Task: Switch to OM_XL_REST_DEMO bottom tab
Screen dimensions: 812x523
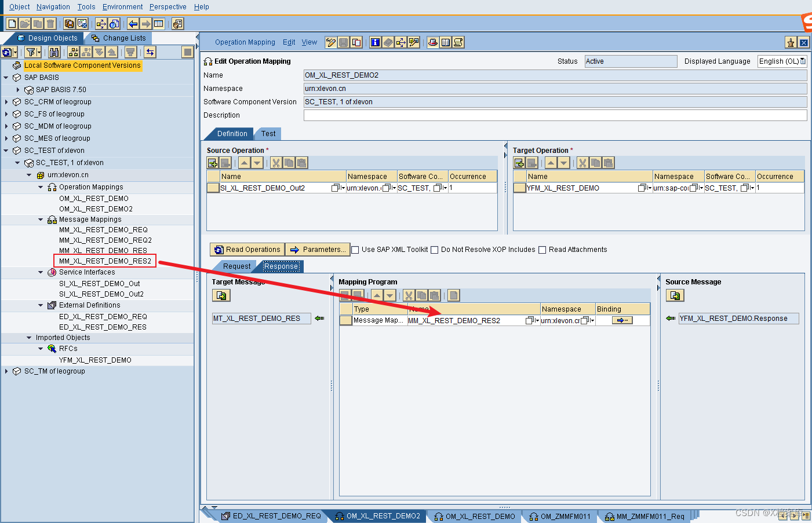Action: (x=475, y=516)
